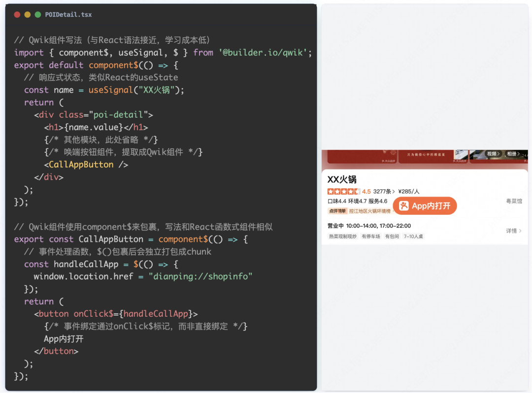532x393 pixels.
Task: Click the "poi-detail" class name string
Action: [118, 115]
